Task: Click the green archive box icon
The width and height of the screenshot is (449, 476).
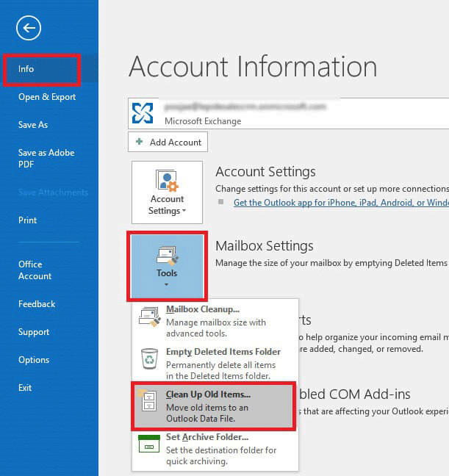Action: click(149, 444)
